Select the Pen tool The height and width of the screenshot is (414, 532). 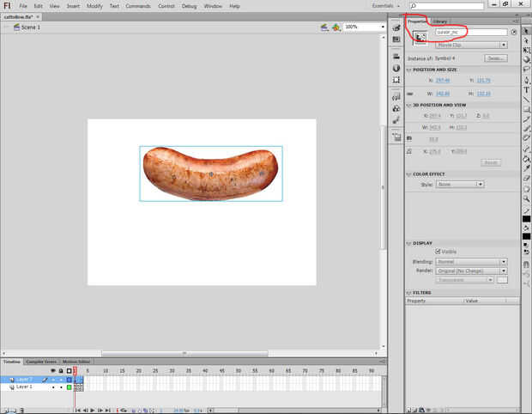[526, 80]
